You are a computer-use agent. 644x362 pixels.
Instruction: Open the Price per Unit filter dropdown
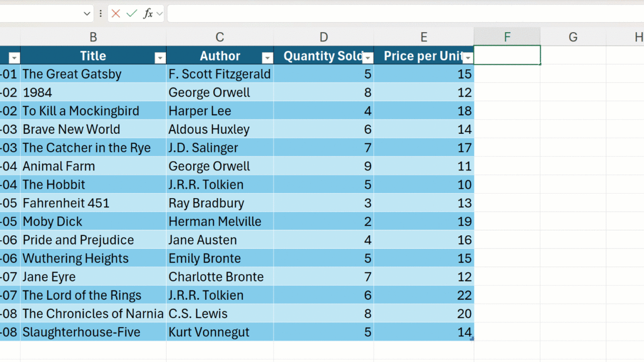(468, 58)
